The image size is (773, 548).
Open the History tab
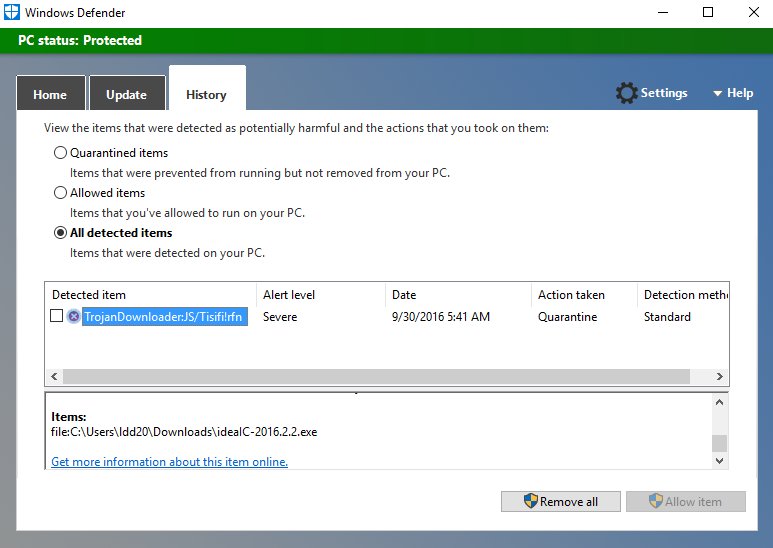click(207, 89)
